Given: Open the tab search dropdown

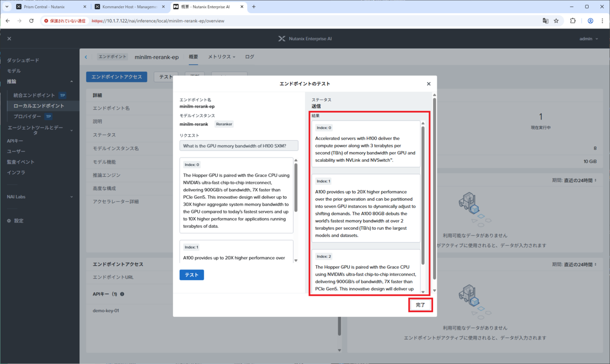Looking at the screenshot, I should (6, 7).
